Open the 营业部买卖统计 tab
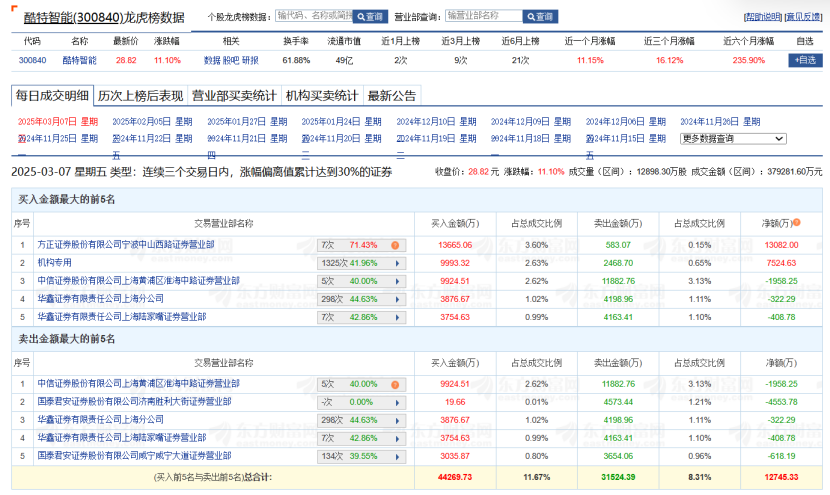 click(x=234, y=96)
